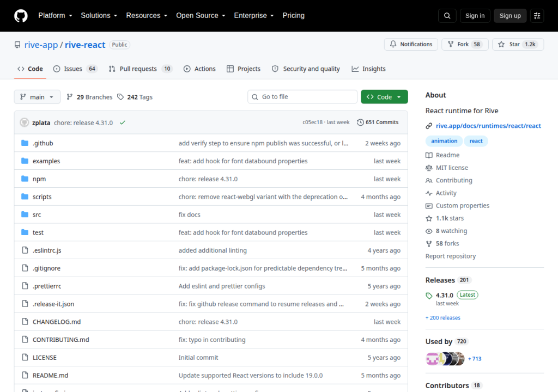Select the Code tab
This screenshot has width=558, height=392.
pyautogui.click(x=31, y=69)
